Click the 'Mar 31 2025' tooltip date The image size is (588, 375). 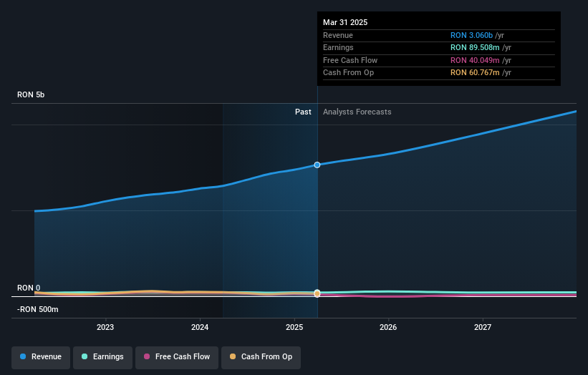[345, 22]
